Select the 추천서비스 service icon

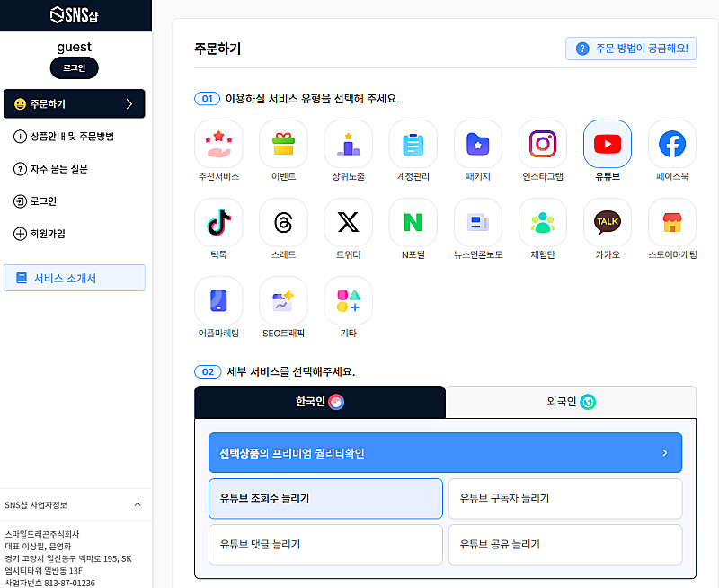pyautogui.click(x=218, y=144)
